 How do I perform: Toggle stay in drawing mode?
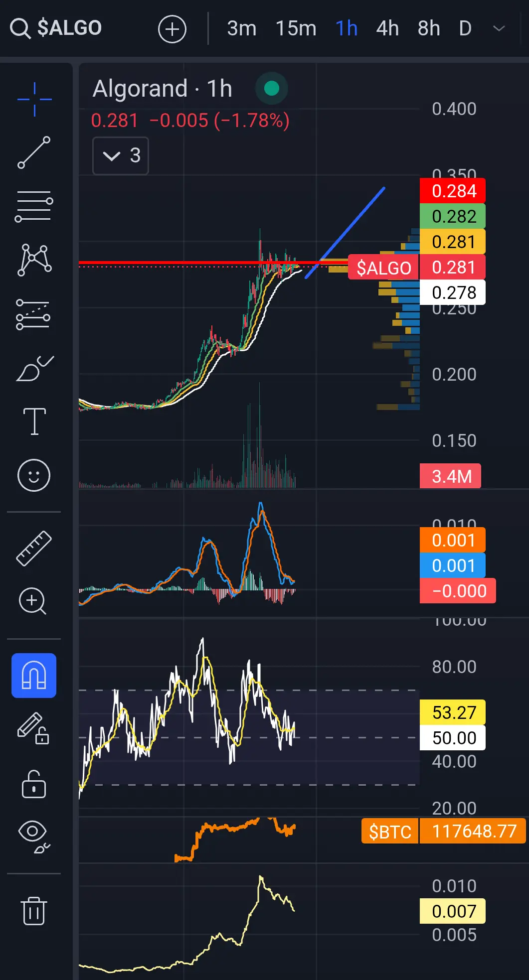[x=33, y=728]
